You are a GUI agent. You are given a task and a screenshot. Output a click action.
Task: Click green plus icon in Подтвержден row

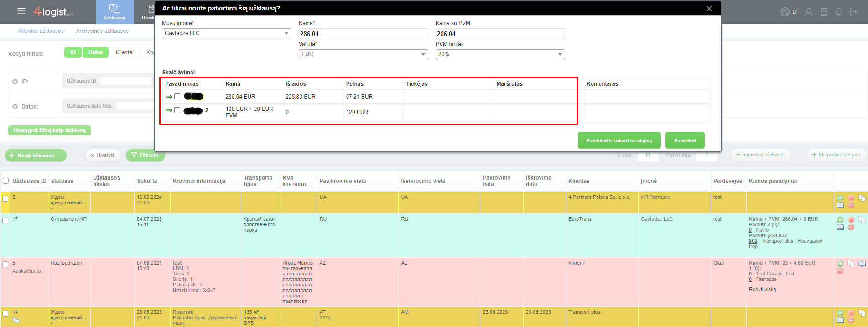point(840,264)
